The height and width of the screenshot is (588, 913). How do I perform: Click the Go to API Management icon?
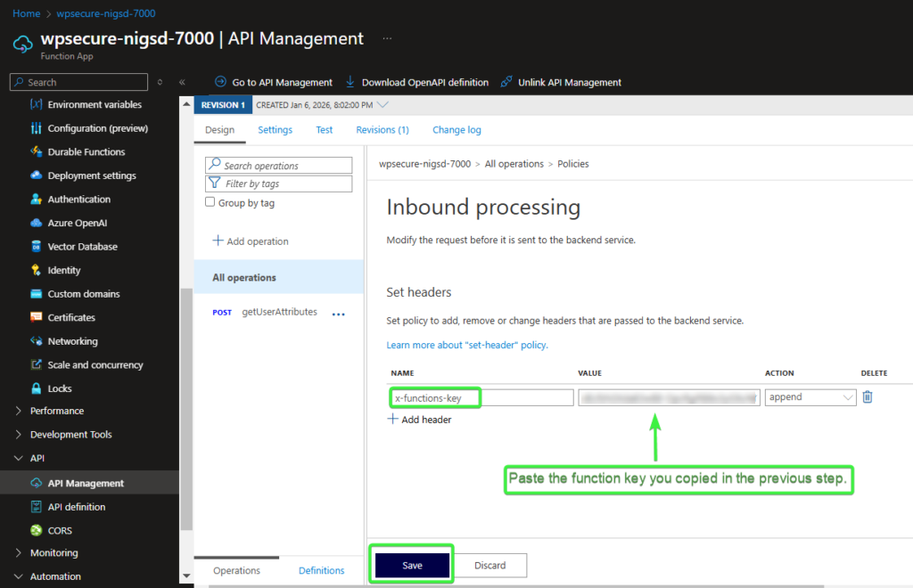point(220,82)
